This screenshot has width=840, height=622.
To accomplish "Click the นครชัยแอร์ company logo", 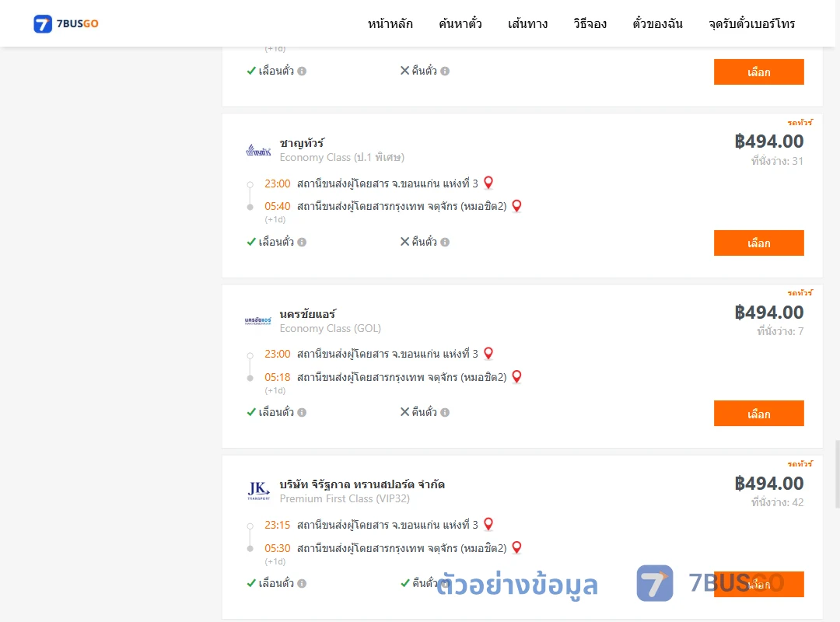I will (258, 321).
